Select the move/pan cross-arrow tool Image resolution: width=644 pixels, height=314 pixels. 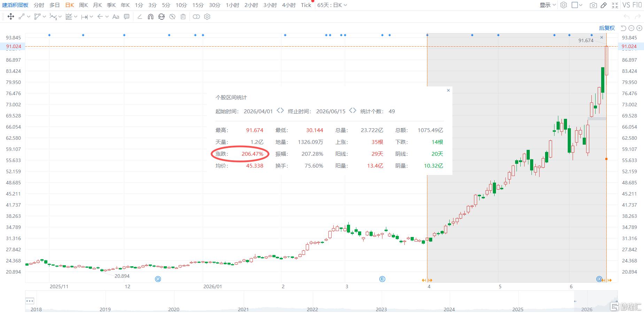point(11,17)
